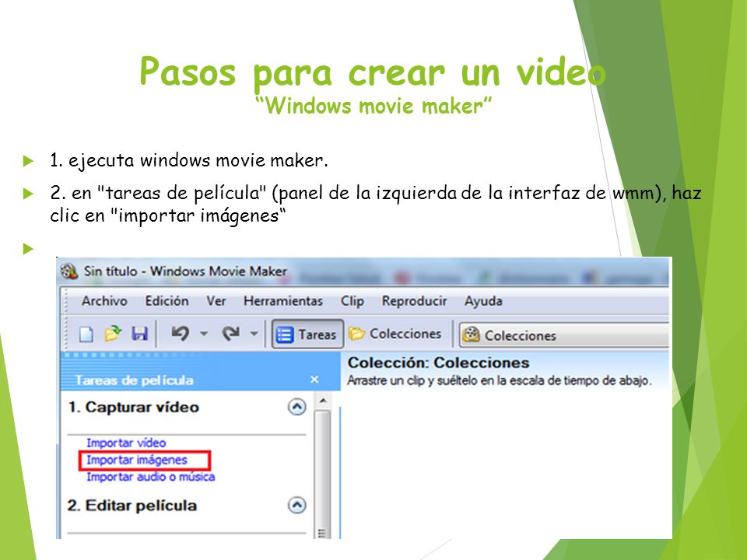This screenshot has height=560, width=747.
Task: Click the Movie Maker title bar icon
Action: pyautogui.click(x=69, y=271)
